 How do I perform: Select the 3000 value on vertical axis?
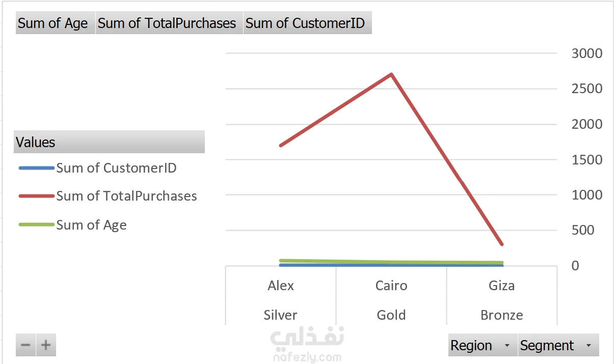click(587, 53)
